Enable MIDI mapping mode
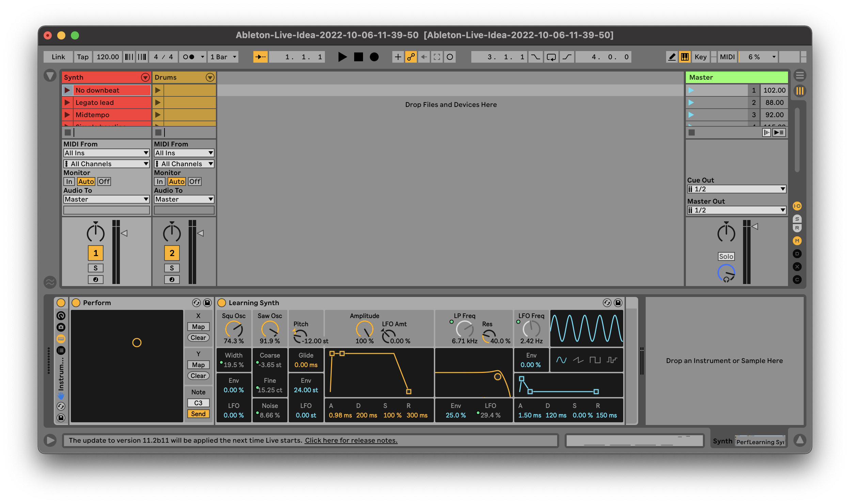The width and height of the screenshot is (850, 504). click(x=727, y=57)
